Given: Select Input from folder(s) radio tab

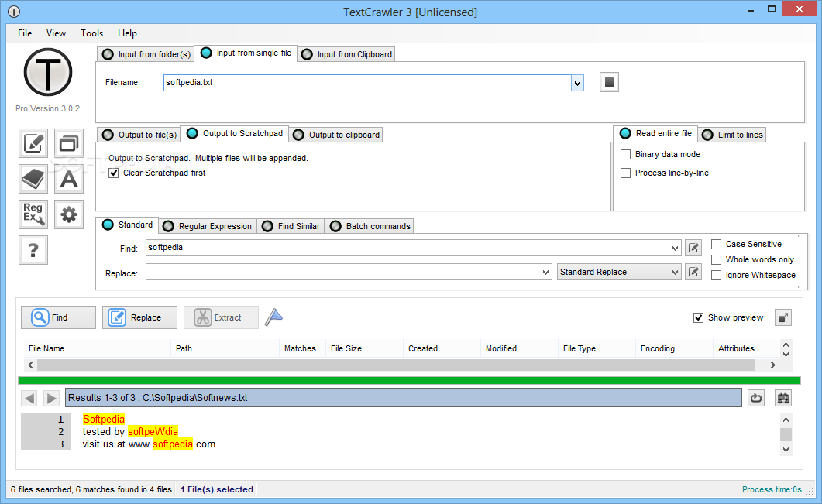Looking at the screenshot, I should [146, 54].
